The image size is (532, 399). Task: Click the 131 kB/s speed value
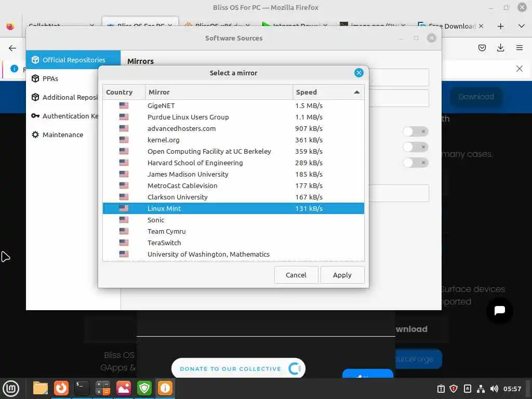[309, 208]
